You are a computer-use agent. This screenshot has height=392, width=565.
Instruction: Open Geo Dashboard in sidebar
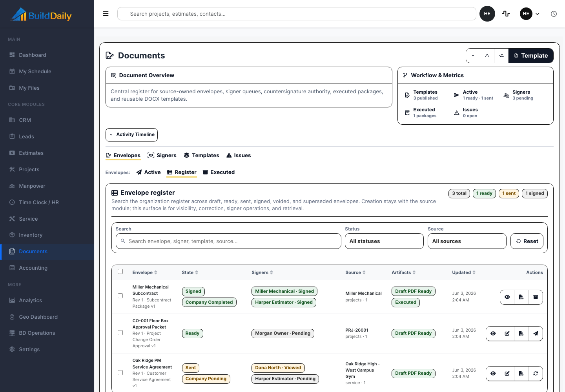pos(47,317)
